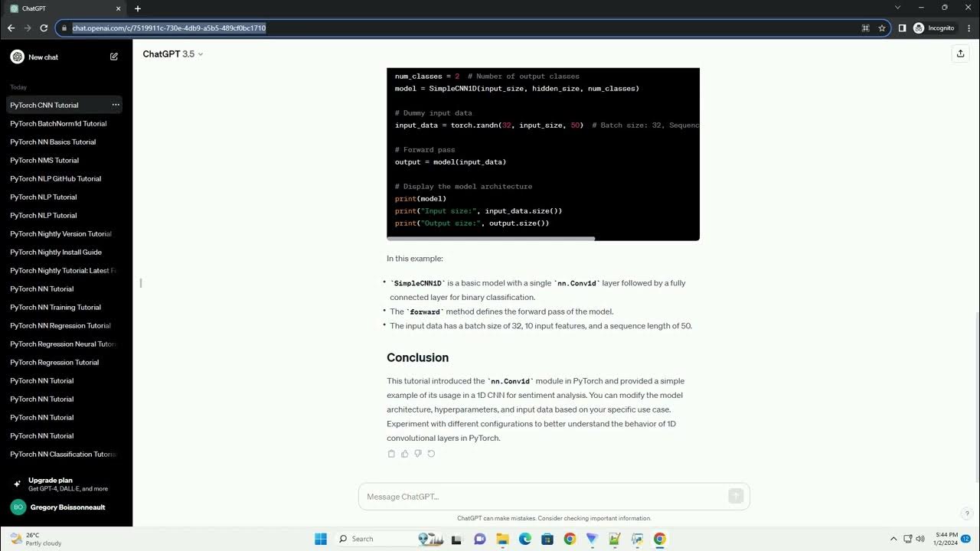This screenshot has height=551, width=980.
Task: Give the response a thumbs up
Action: click(405, 454)
